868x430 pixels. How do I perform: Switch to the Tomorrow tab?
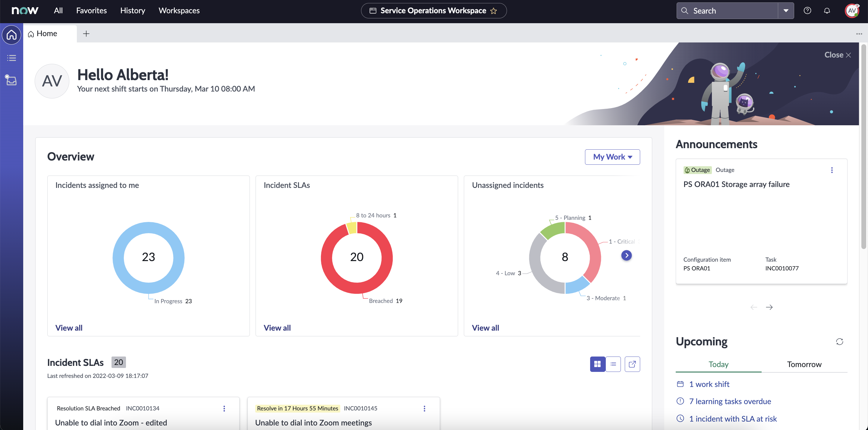click(804, 364)
